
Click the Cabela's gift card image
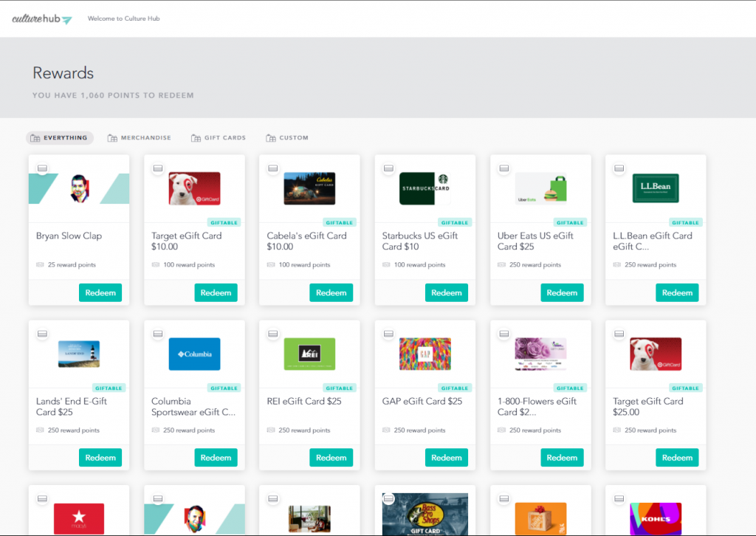click(309, 188)
